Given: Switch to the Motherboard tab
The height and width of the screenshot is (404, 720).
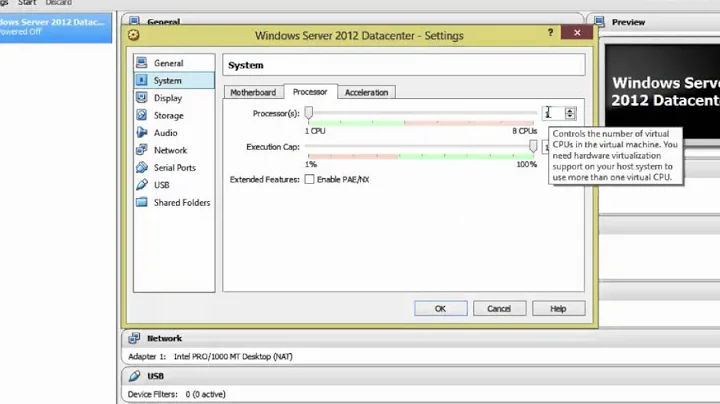Looking at the screenshot, I should (x=253, y=92).
